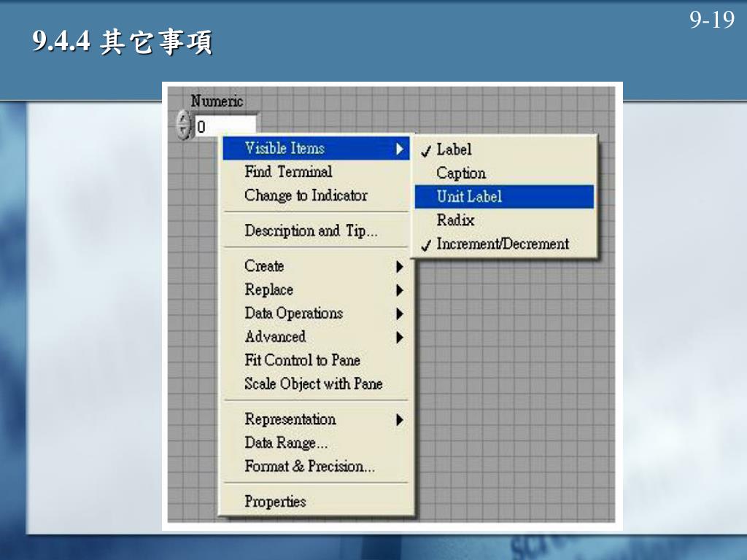
Task: Click the numeric value field showing 0
Action: (225, 127)
